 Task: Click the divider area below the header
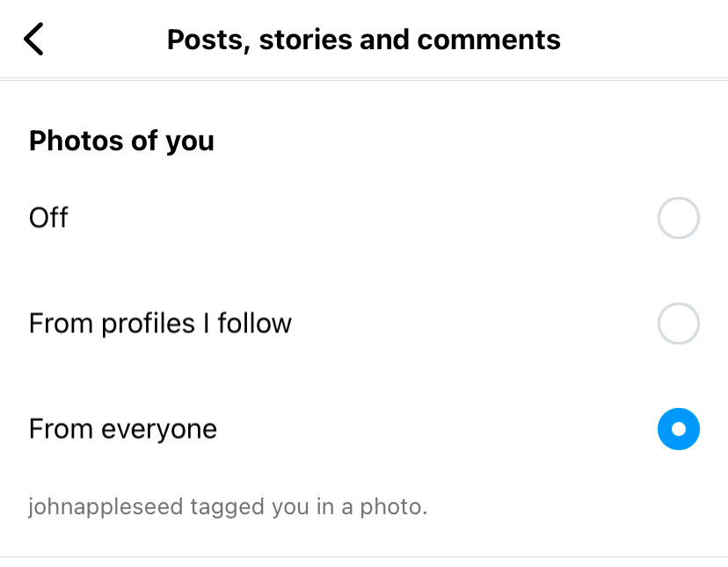(364, 78)
